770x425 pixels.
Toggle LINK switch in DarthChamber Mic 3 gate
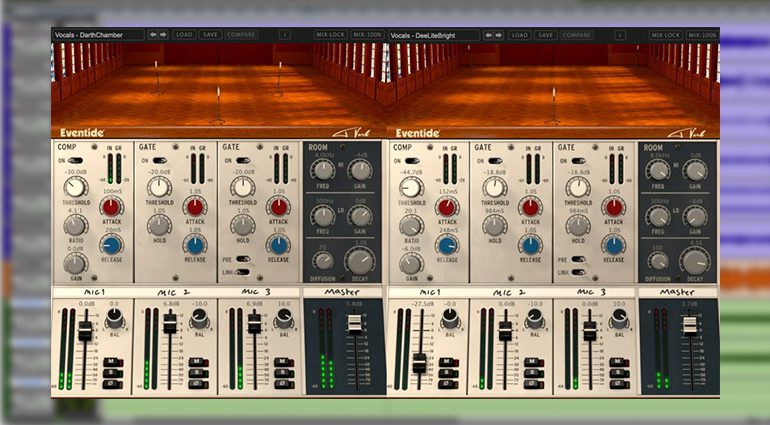(242, 272)
